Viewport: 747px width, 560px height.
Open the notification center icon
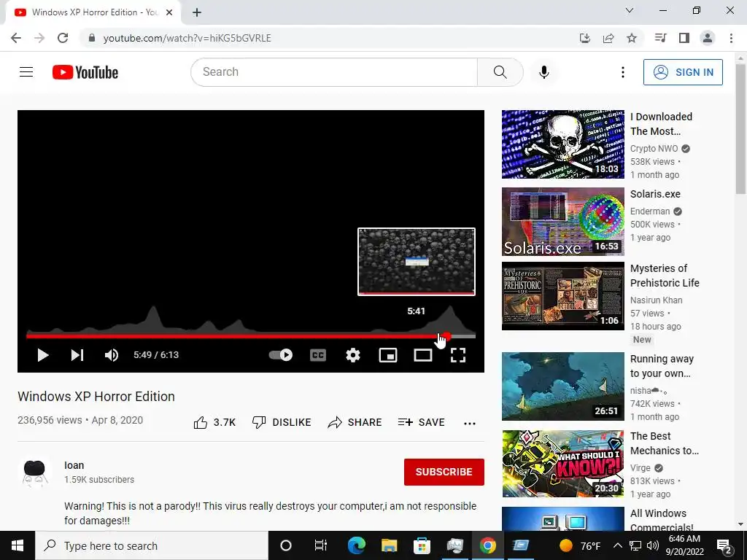724,545
